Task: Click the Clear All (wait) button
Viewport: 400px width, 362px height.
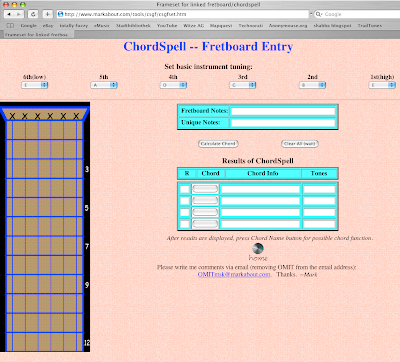Action: coord(300,144)
